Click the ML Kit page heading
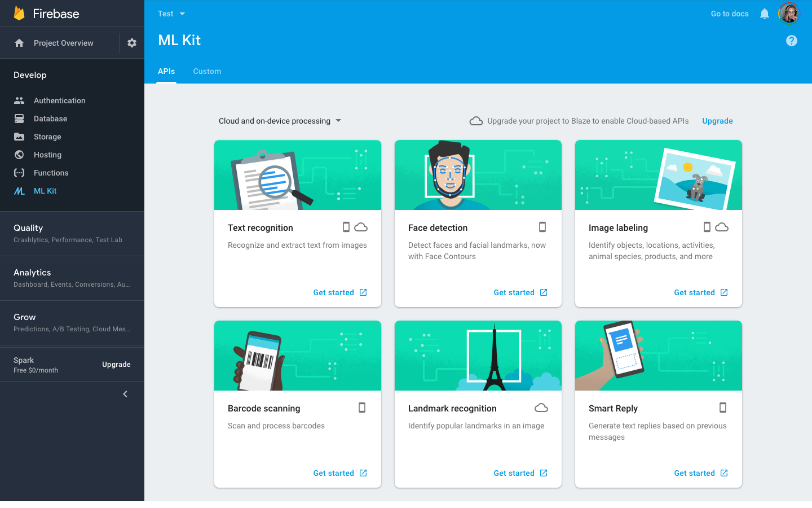The image size is (812, 508). coord(179,40)
